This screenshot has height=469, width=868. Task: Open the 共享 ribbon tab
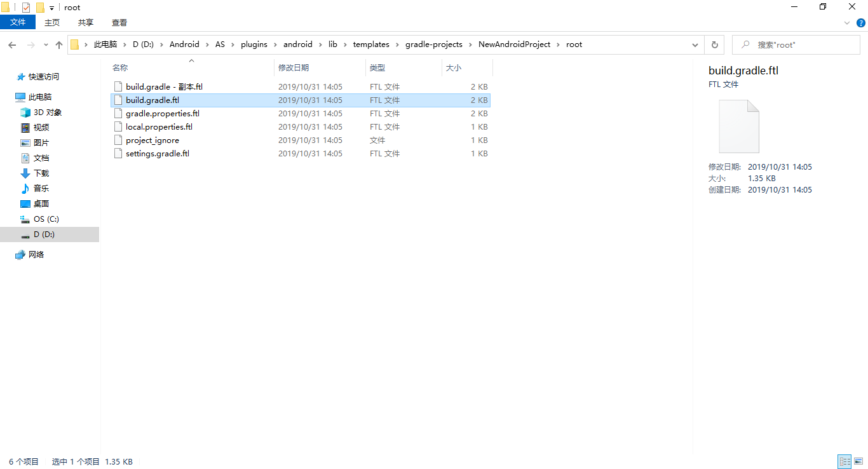point(86,22)
